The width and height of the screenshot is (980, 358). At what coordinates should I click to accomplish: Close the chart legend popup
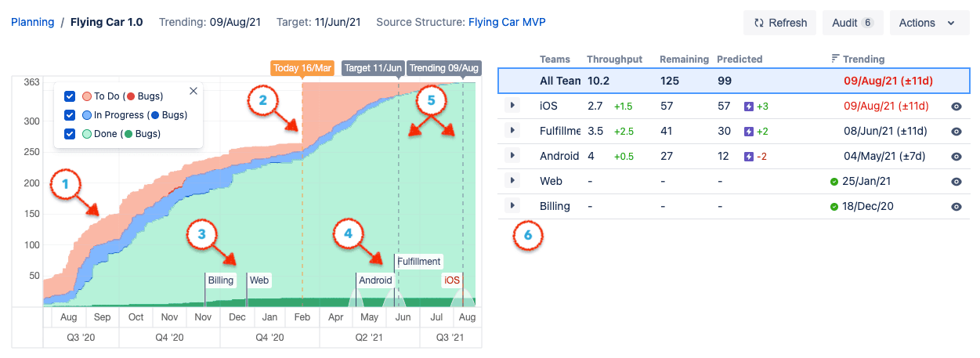click(193, 91)
